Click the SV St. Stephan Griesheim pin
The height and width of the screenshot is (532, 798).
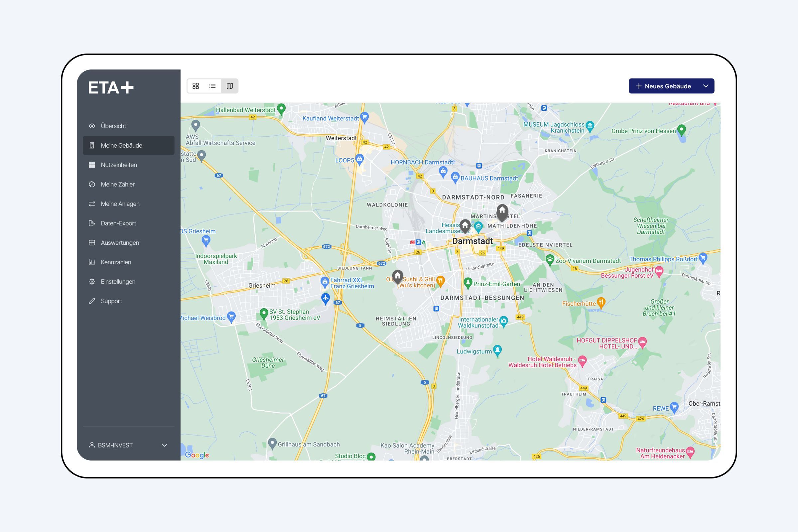click(264, 314)
